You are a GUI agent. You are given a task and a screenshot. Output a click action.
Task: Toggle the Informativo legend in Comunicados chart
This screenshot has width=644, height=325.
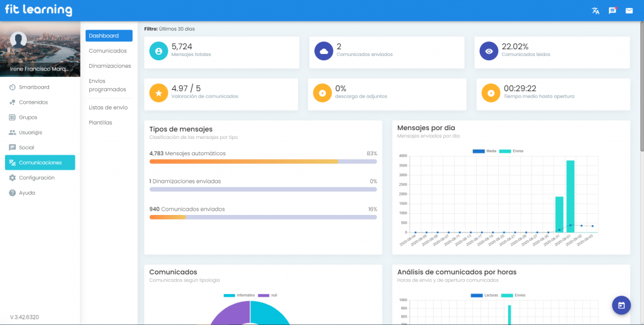pyautogui.click(x=239, y=295)
